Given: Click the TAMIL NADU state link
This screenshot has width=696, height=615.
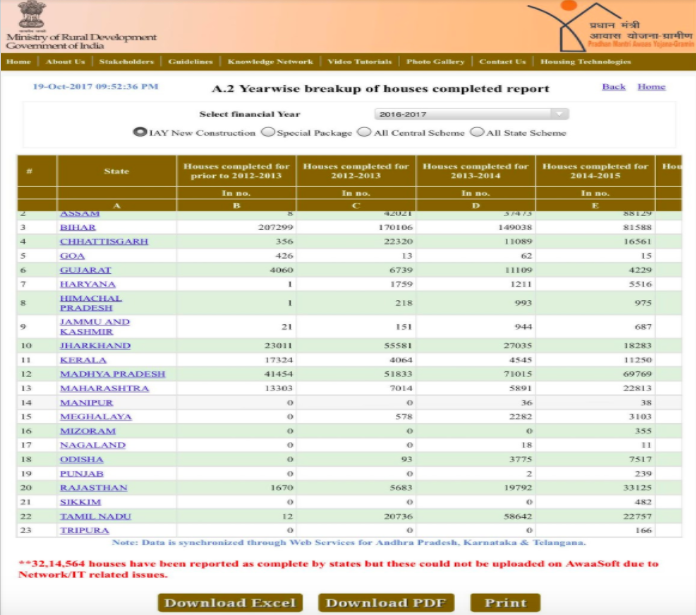Looking at the screenshot, I should click(92, 515).
